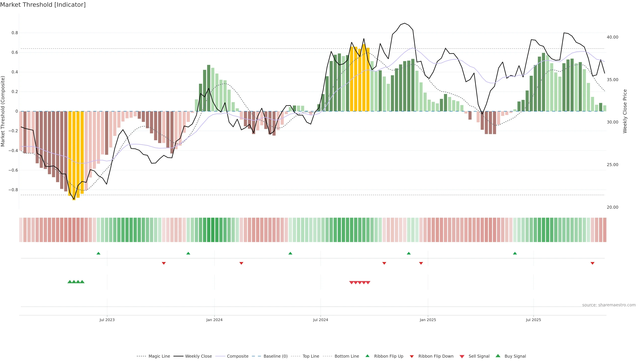The image size is (644, 362).
Task: Click the last red flip-down marker at far right
Action: 592,263
